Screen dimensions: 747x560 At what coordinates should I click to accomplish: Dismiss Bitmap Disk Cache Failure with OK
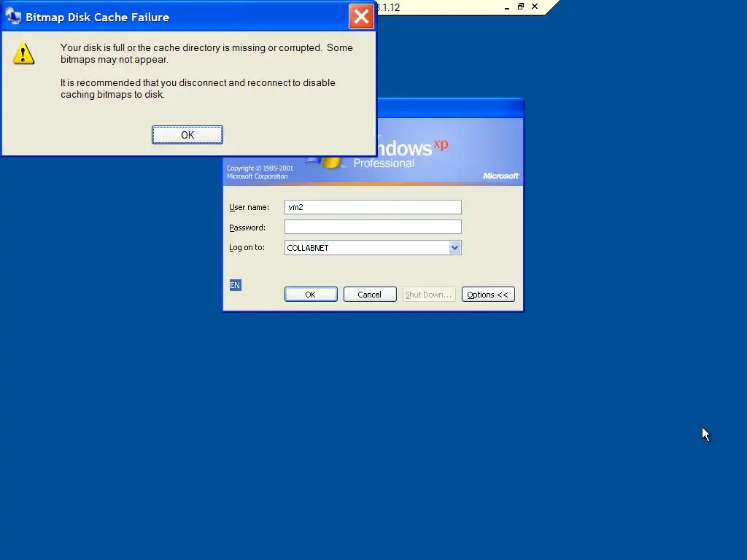(187, 135)
